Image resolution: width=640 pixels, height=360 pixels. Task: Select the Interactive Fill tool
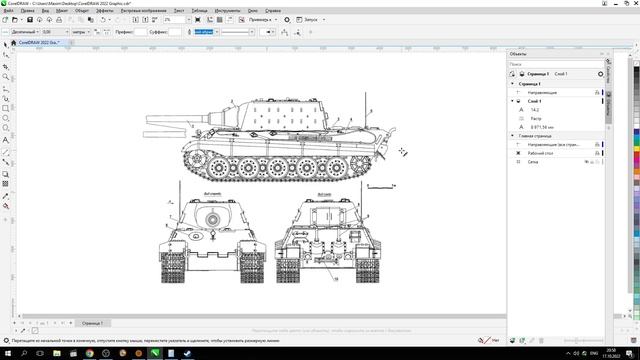pyautogui.click(x=6, y=206)
